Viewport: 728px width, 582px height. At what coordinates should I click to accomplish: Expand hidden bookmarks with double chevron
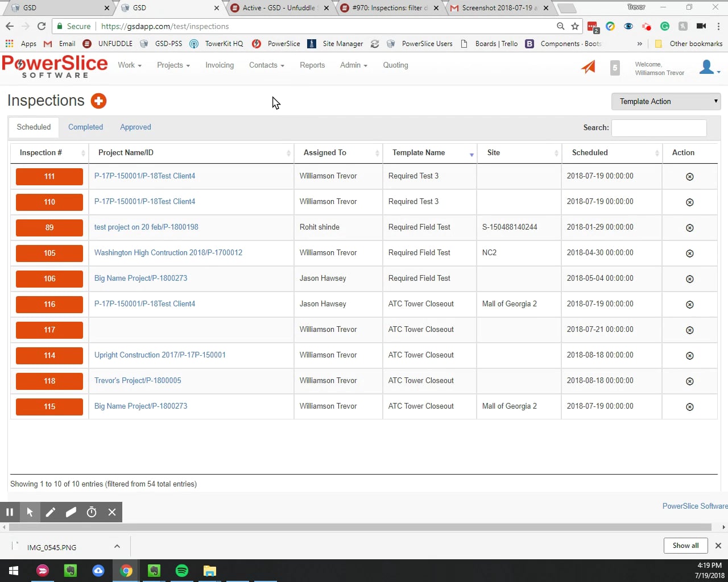[x=640, y=44]
